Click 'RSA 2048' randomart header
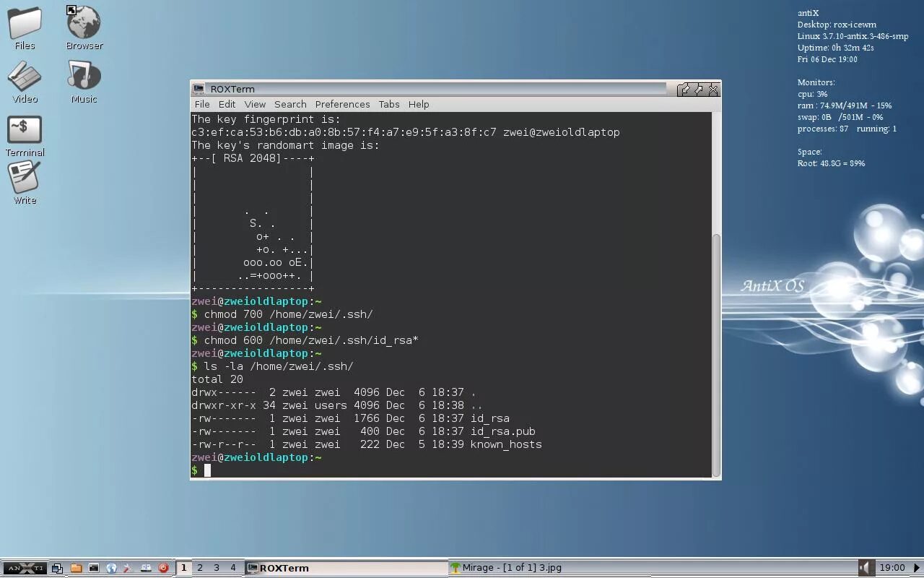 click(x=253, y=158)
